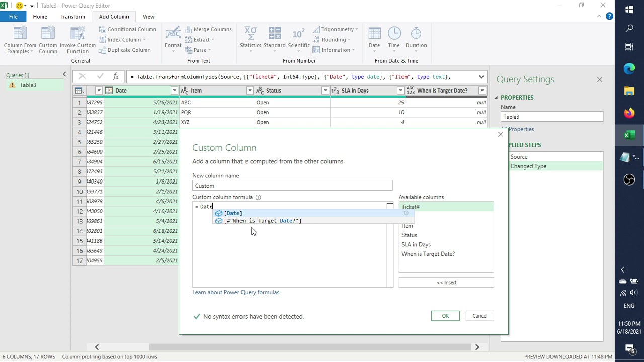Open Windows search from taskbar

point(629,29)
